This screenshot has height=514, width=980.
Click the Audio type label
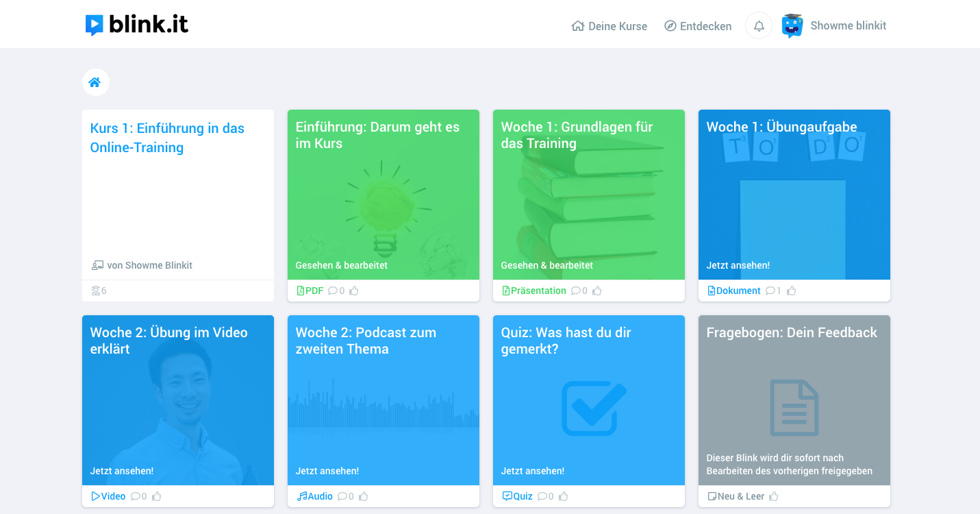[314, 496]
